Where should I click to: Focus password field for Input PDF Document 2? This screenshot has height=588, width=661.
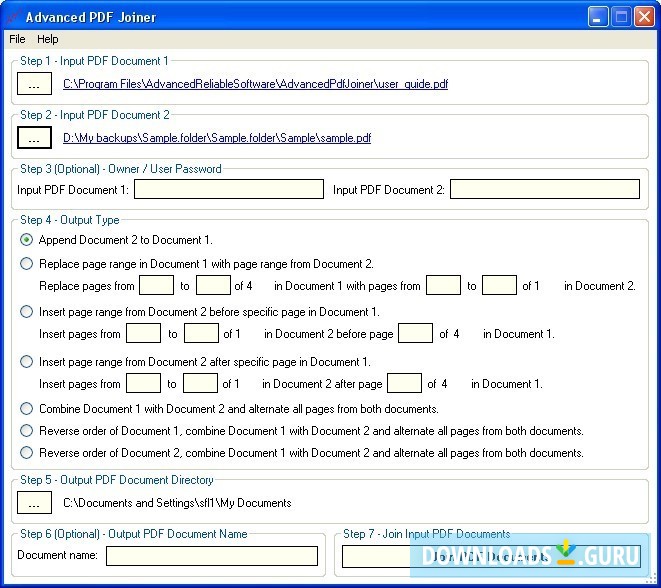click(x=545, y=189)
